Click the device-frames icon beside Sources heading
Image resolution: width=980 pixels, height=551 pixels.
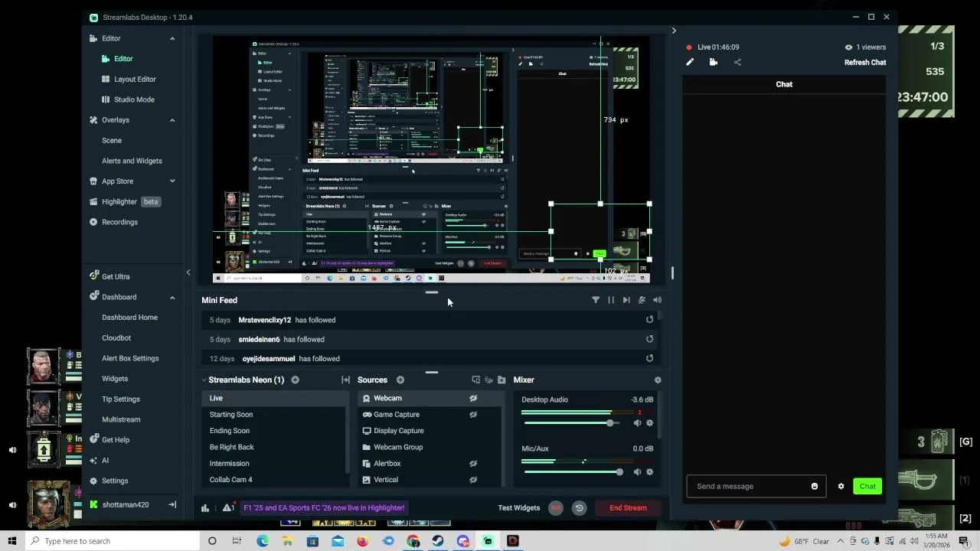(476, 380)
